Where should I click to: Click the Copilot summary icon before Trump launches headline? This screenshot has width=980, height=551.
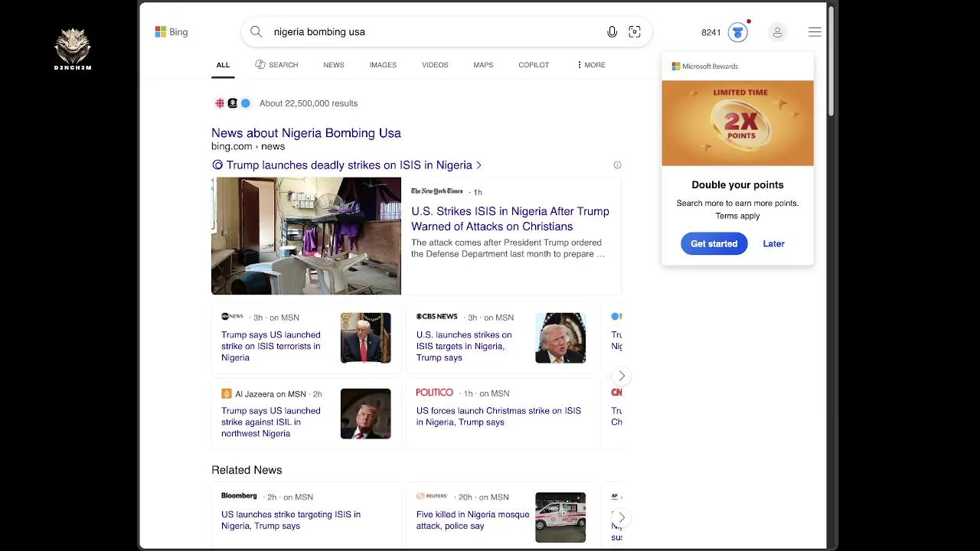217,165
